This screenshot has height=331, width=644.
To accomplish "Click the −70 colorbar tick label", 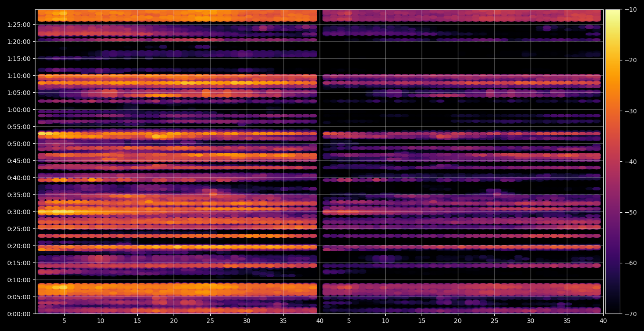I will [x=631, y=314].
